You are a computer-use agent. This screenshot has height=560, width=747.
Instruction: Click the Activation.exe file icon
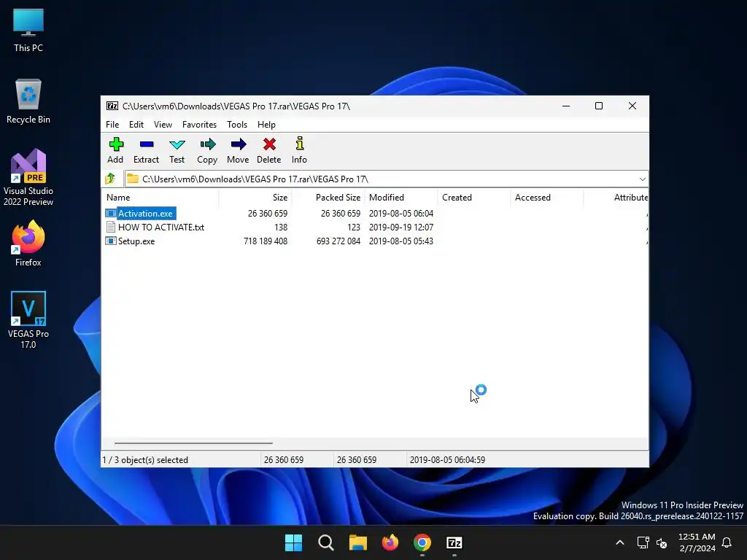click(111, 214)
